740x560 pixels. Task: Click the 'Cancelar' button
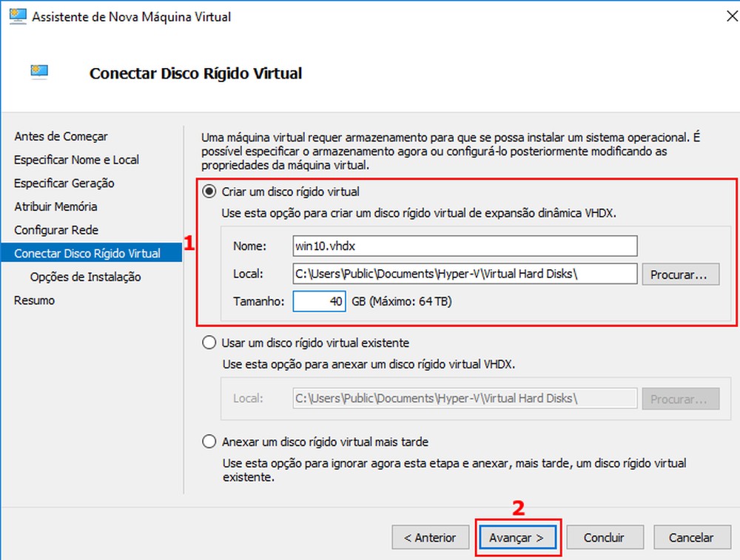(692, 537)
